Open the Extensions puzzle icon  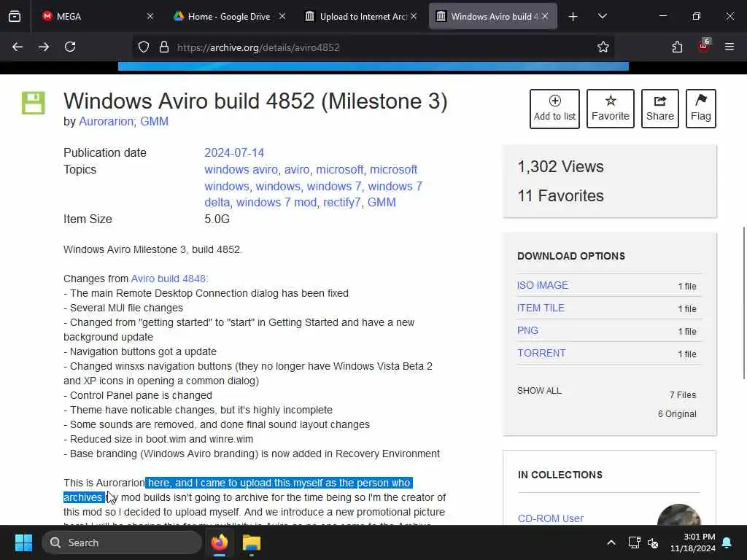(677, 47)
